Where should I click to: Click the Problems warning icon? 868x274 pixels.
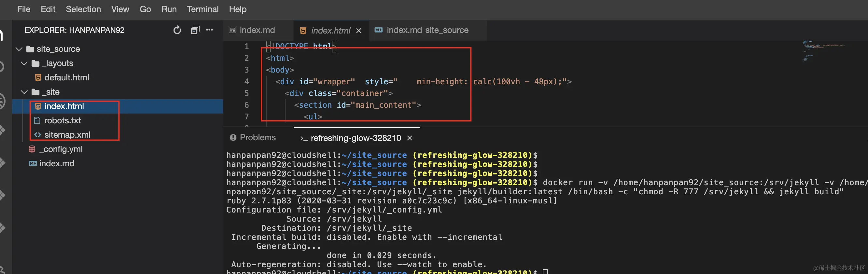point(233,138)
